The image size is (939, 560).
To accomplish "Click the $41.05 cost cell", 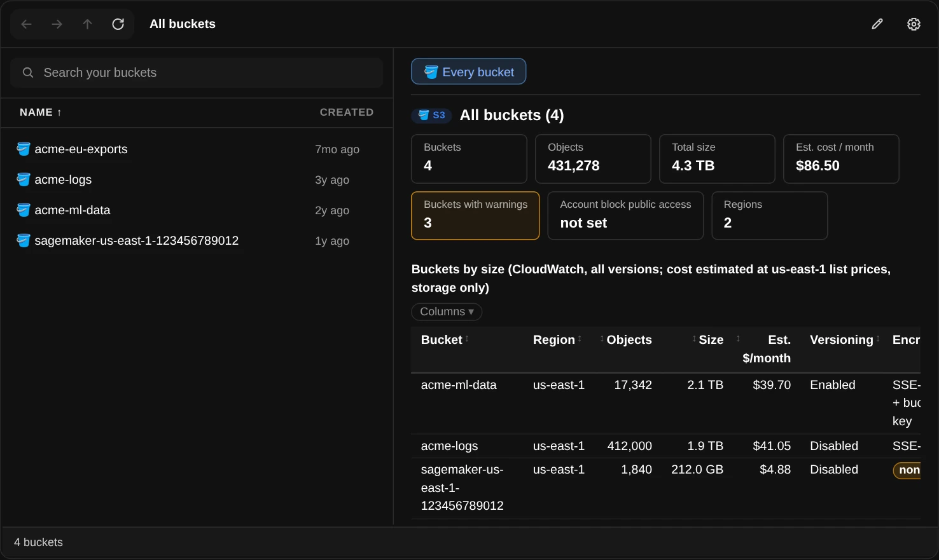I will pos(772,446).
